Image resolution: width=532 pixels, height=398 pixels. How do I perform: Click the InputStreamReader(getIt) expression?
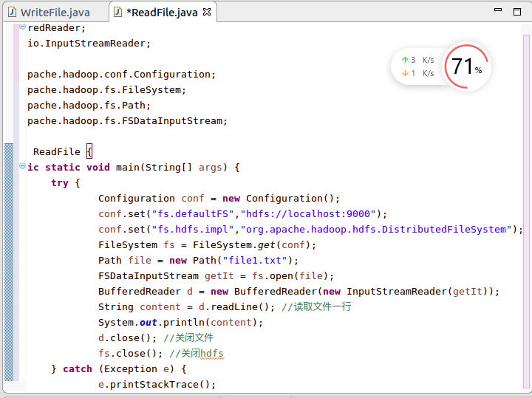tap(417, 292)
